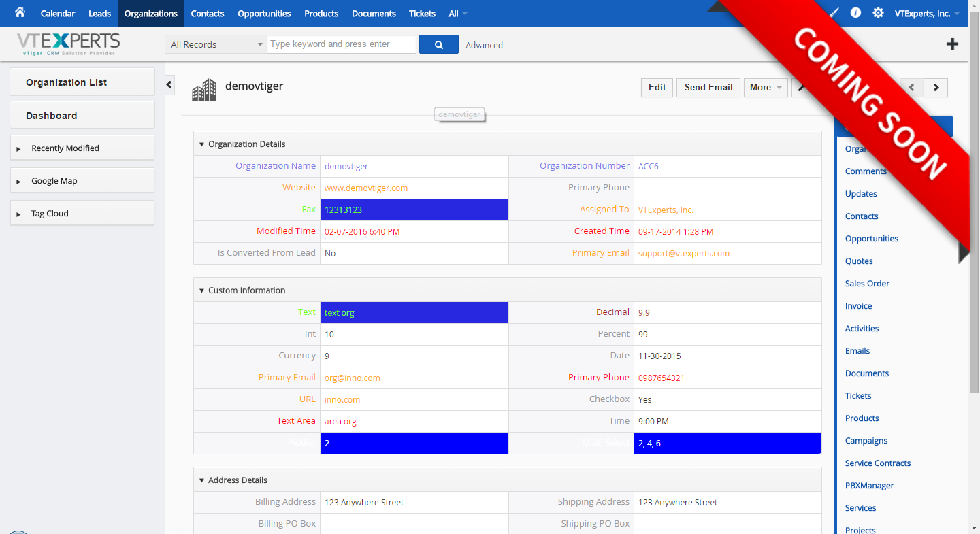
Task: Collapse the Custom Information block
Action: pyautogui.click(x=201, y=290)
